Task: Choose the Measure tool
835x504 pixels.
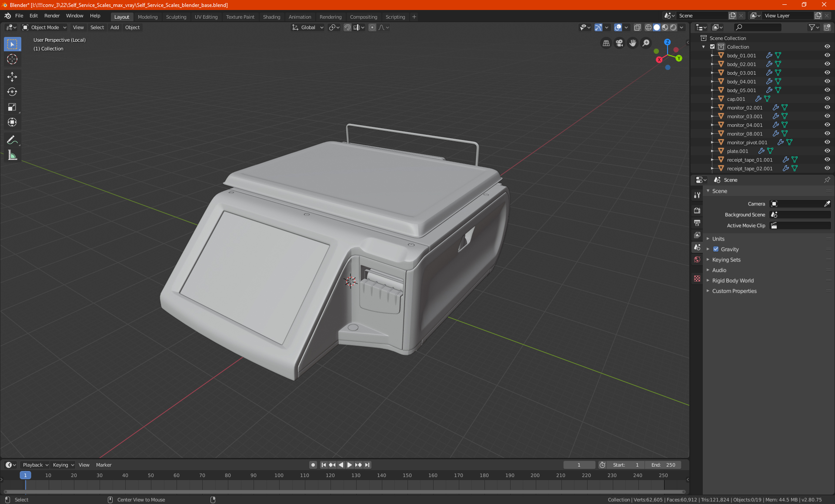Action: click(12, 156)
